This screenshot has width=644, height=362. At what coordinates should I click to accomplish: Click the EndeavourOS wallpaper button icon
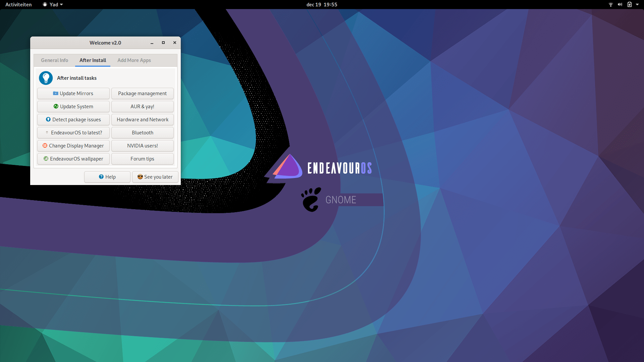coord(46,159)
